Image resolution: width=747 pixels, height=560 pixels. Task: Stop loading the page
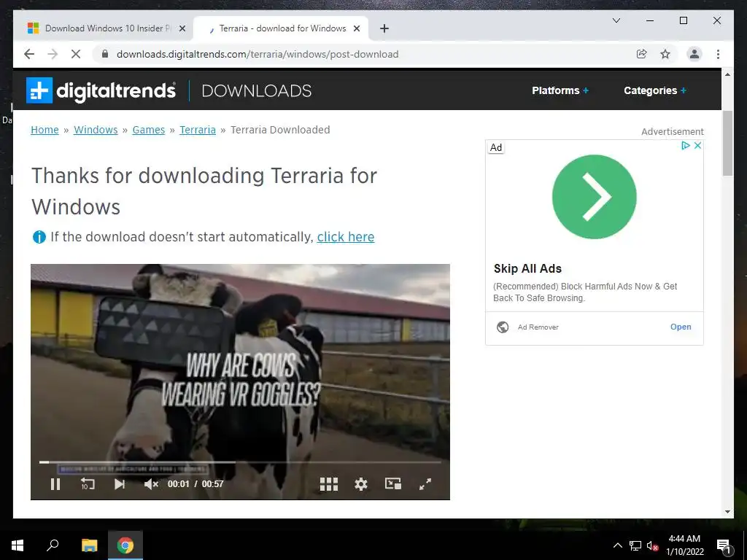(76, 54)
